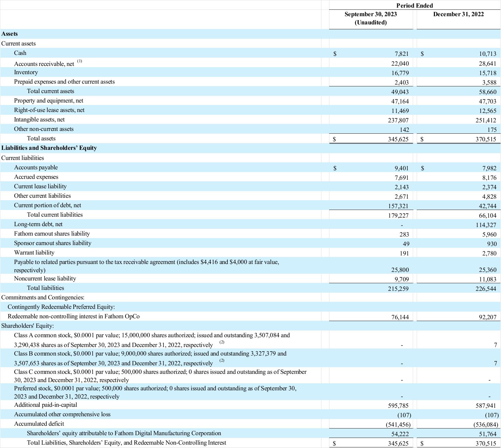Select the Liabilities and Shareholders' Equity heading
Viewport: 501px width, 448px height.
(x=49, y=148)
